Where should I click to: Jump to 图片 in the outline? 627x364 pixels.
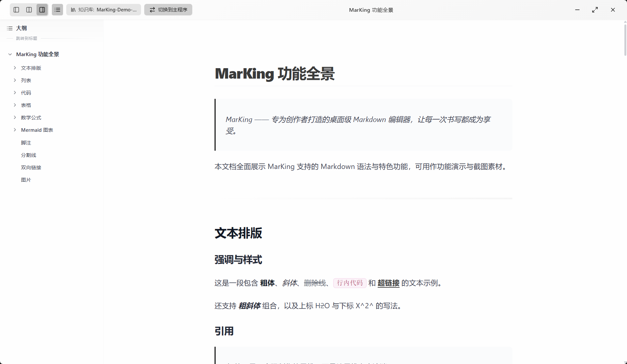click(26, 180)
